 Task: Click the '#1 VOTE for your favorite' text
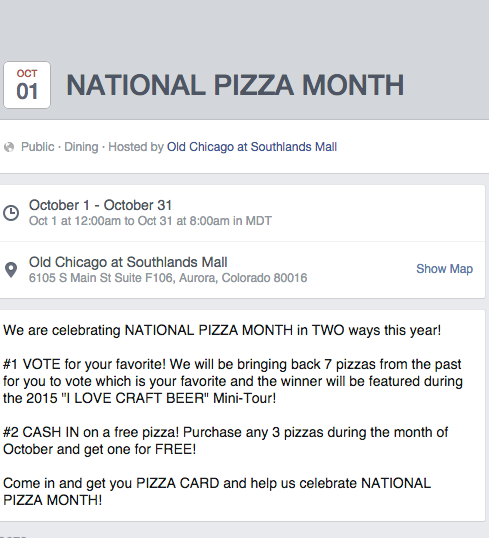click(85, 364)
